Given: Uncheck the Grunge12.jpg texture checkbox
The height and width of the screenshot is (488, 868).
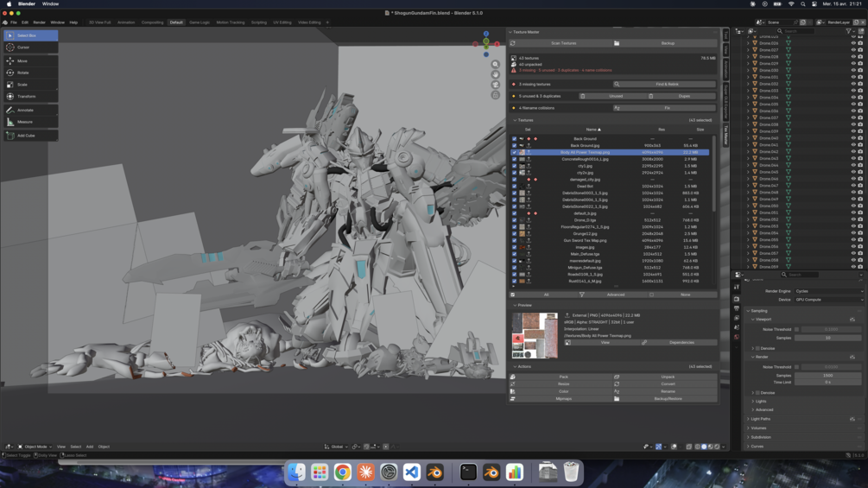Looking at the screenshot, I should (514, 233).
